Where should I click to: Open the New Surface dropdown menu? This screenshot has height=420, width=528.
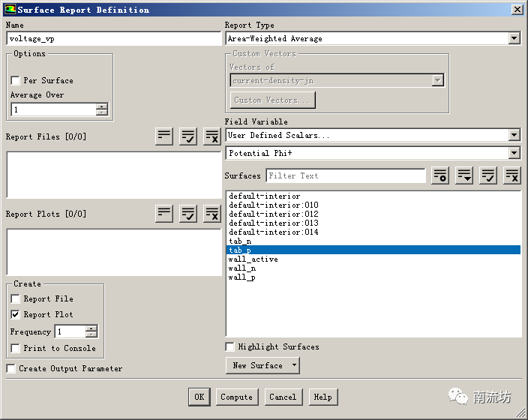pyautogui.click(x=262, y=365)
